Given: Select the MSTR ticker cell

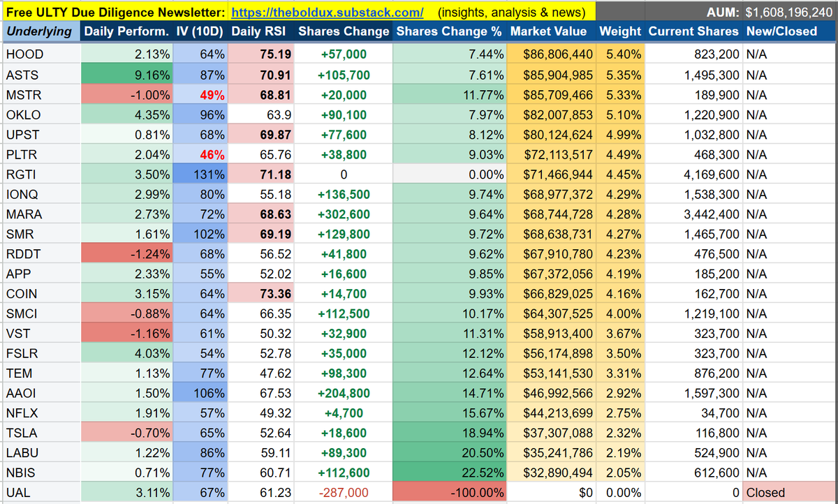Looking at the screenshot, I should tap(40, 94).
